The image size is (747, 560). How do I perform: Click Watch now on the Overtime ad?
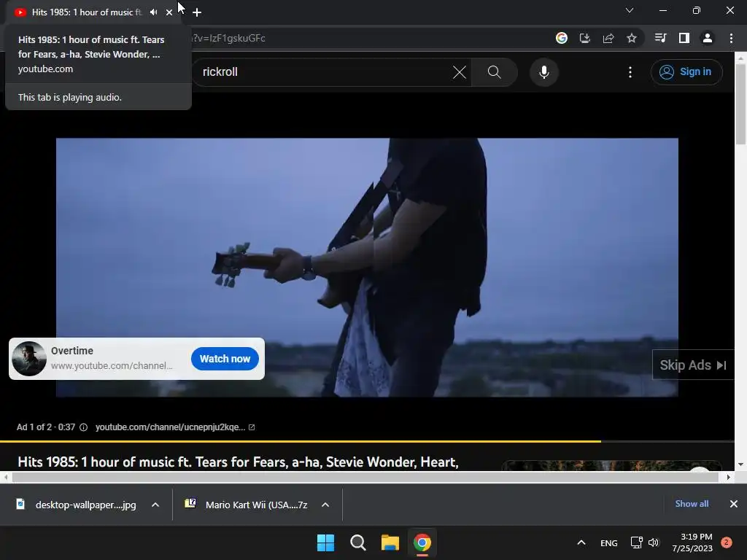point(225,359)
